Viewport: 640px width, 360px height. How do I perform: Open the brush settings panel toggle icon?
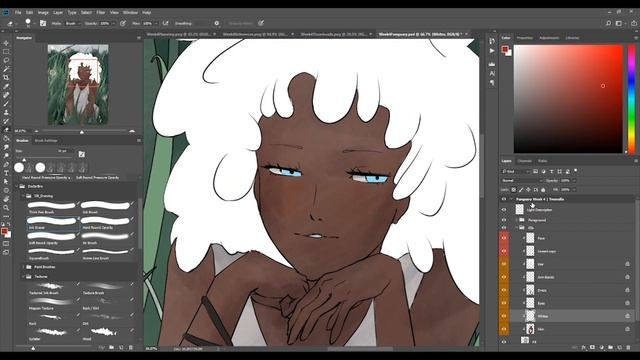[43, 23]
